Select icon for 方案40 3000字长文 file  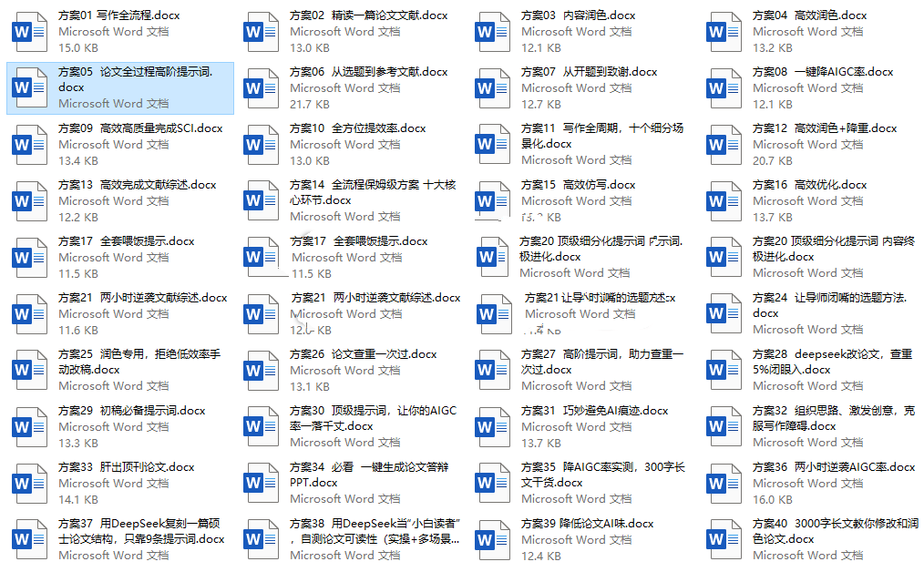click(724, 539)
